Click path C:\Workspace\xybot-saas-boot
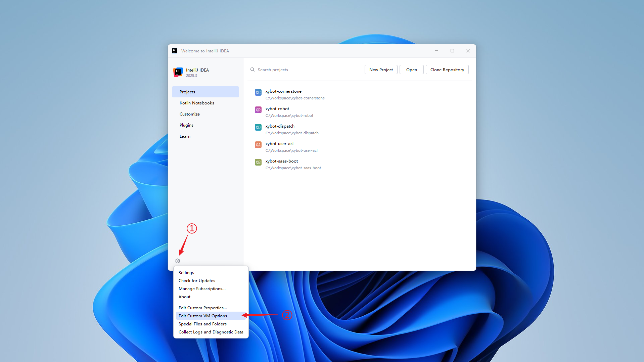The width and height of the screenshot is (644, 362). click(x=293, y=168)
